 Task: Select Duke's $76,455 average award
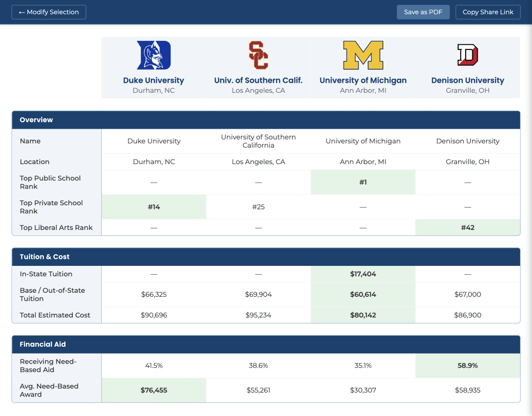coord(154,391)
